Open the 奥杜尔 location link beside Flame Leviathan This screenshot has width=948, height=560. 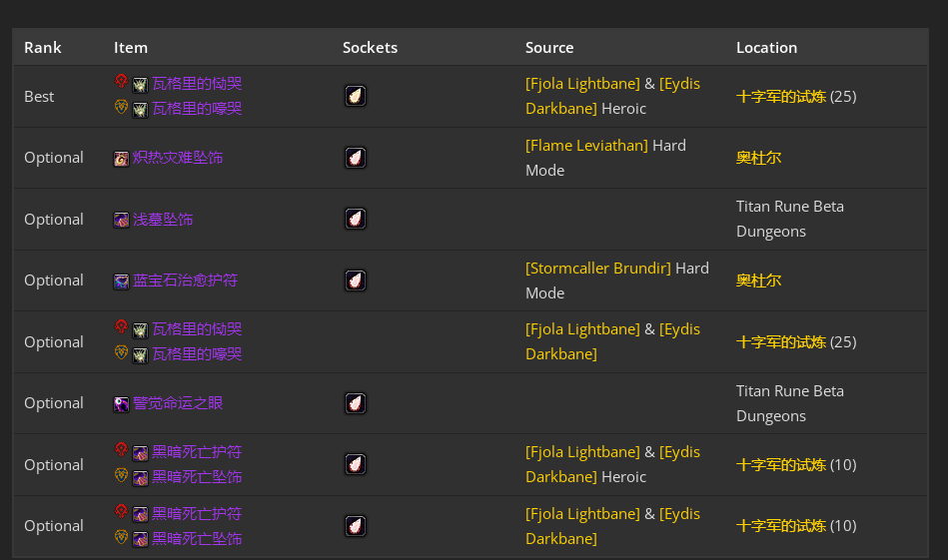click(x=758, y=158)
